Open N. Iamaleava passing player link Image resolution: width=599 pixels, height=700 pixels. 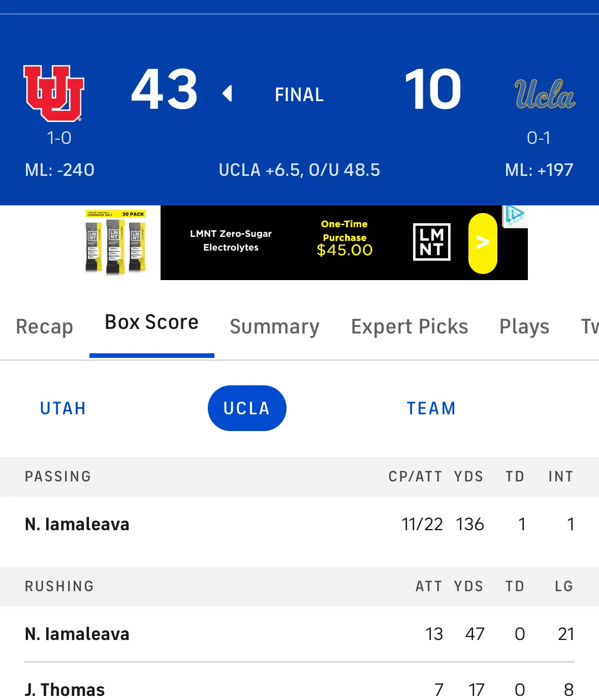pyautogui.click(x=77, y=524)
